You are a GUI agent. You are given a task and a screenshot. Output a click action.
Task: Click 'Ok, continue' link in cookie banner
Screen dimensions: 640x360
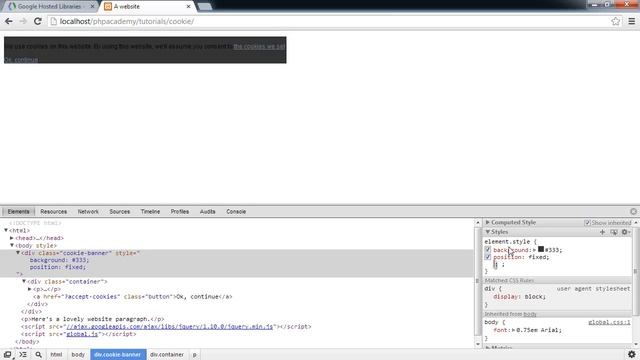tap(21, 60)
